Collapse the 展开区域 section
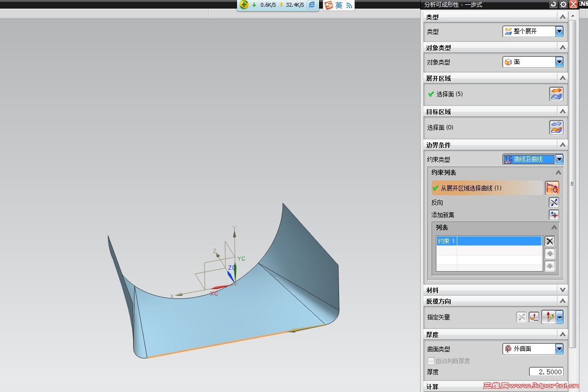588x392 pixels. point(563,78)
